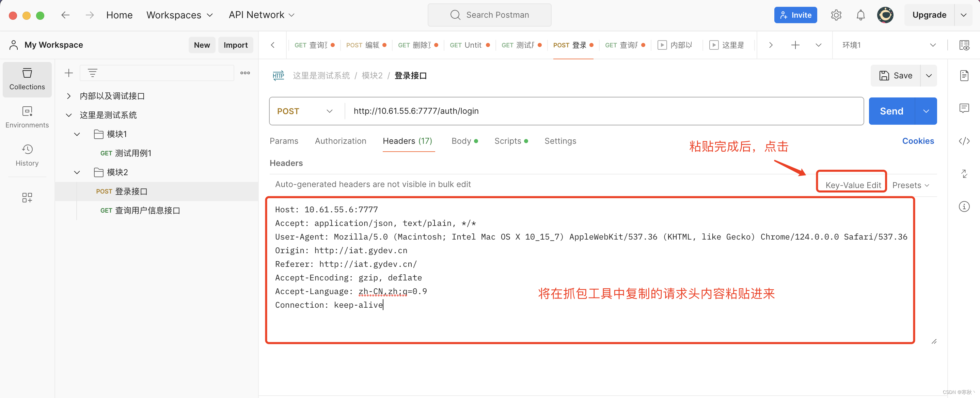
Task: Open the History sidebar panel
Action: (27, 155)
